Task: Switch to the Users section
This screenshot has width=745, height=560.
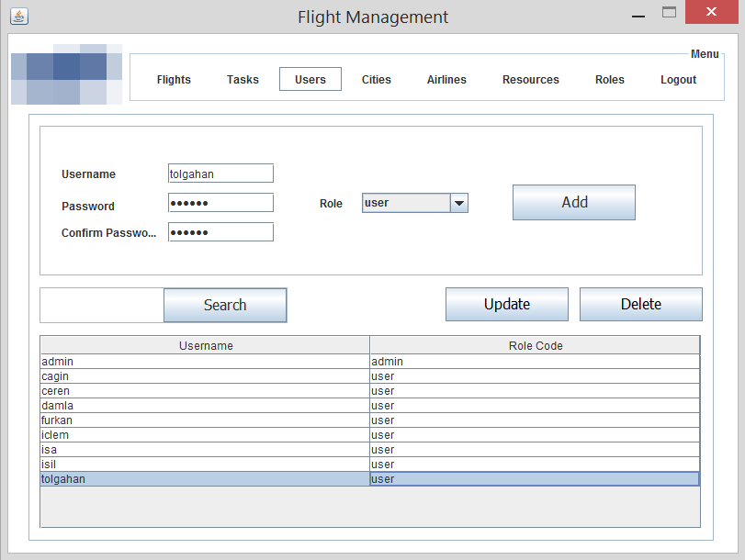Action: (x=310, y=80)
